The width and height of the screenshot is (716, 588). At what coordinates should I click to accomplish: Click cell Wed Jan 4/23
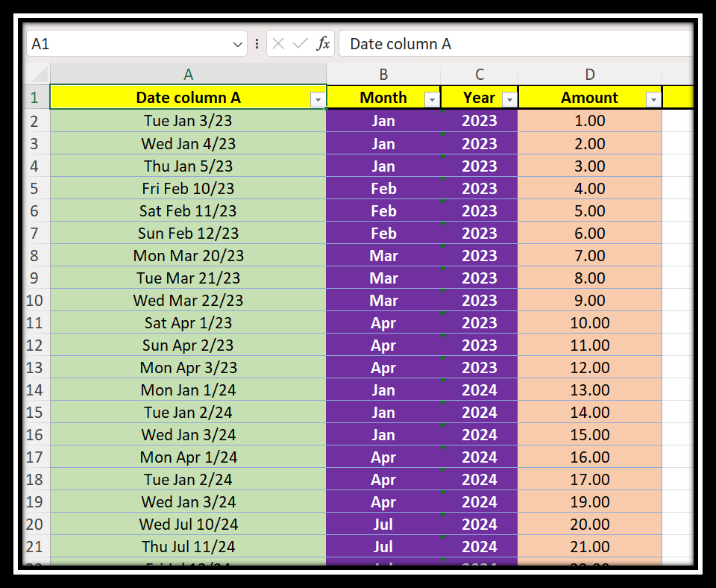click(188, 143)
